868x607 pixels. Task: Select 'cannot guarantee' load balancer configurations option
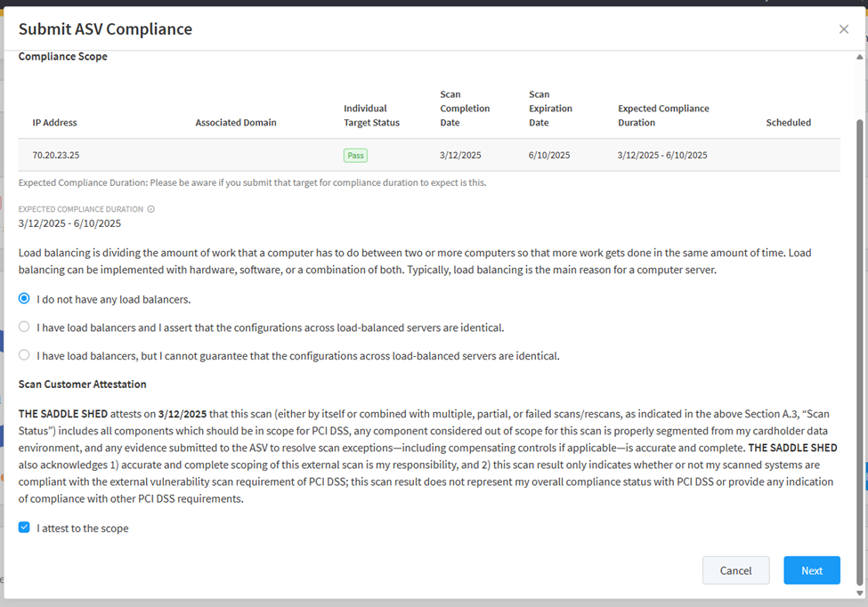pos(24,355)
